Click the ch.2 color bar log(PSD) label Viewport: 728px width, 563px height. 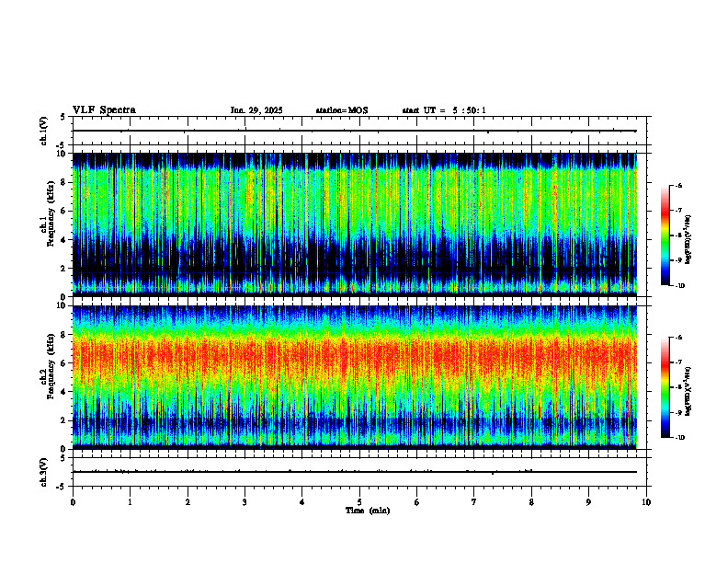(688, 391)
